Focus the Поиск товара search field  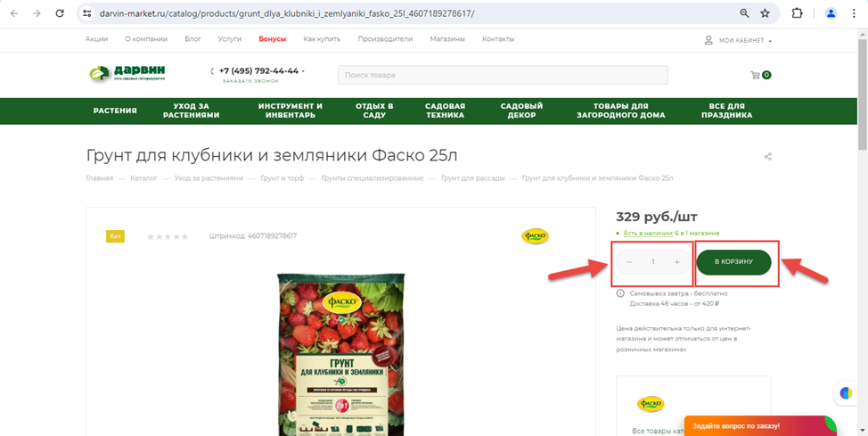click(x=503, y=75)
